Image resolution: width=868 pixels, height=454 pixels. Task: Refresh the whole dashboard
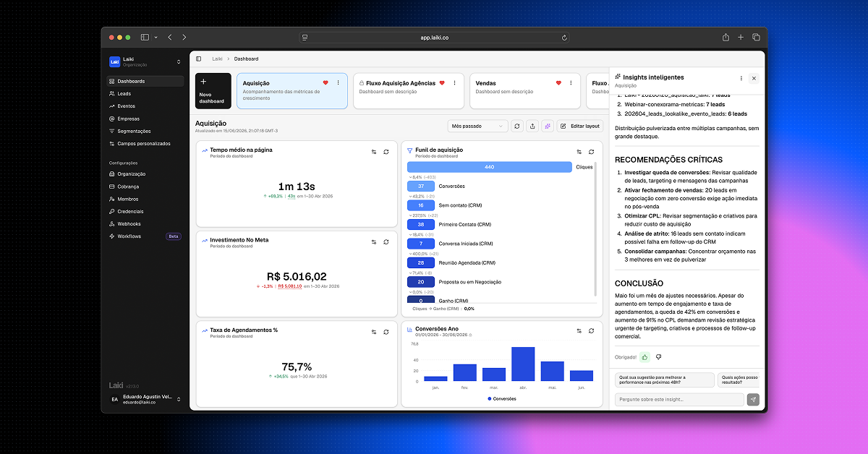pyautogui.click(x=517, y=126)
